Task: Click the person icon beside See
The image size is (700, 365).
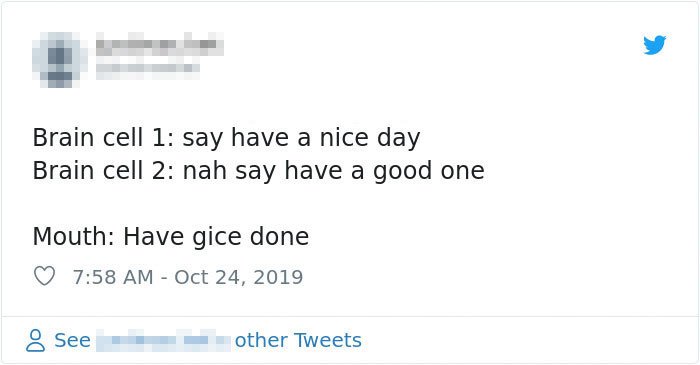Action: 35,340
